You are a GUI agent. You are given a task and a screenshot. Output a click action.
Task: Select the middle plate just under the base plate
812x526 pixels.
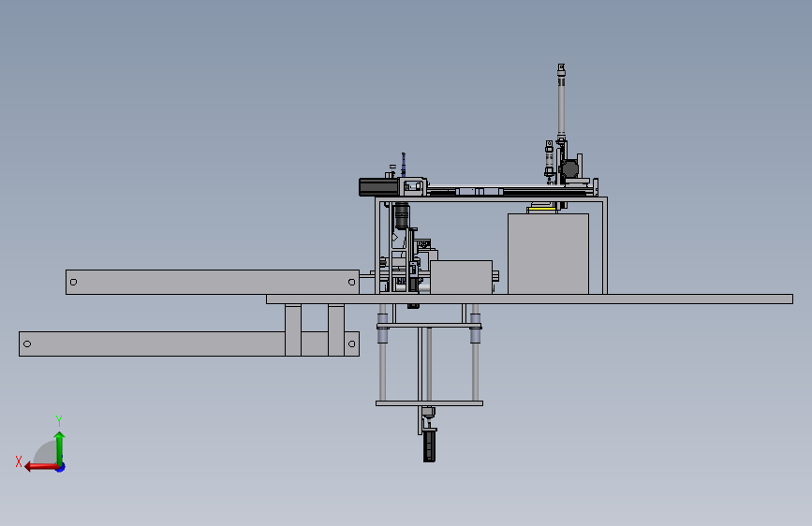tap(429, 326)
